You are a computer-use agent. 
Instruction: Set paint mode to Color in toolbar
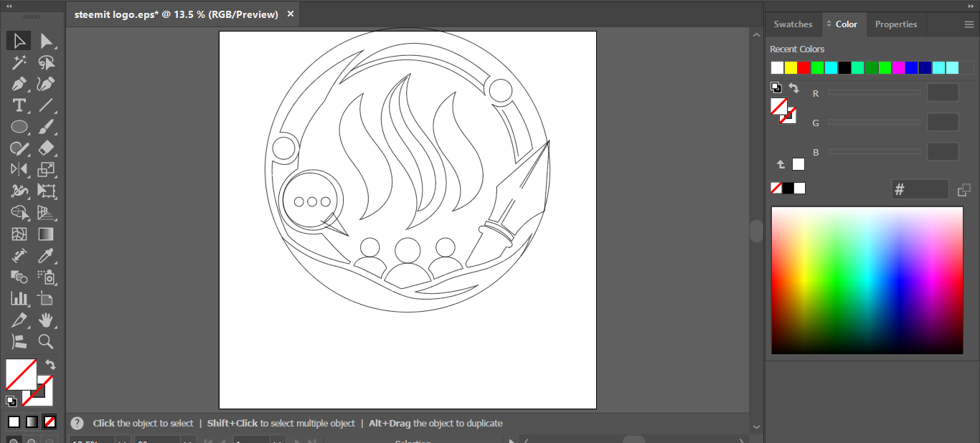14,421
